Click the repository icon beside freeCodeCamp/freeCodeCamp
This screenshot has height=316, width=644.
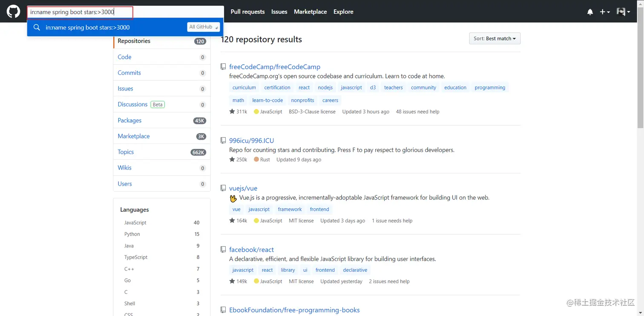pos(223,66)
